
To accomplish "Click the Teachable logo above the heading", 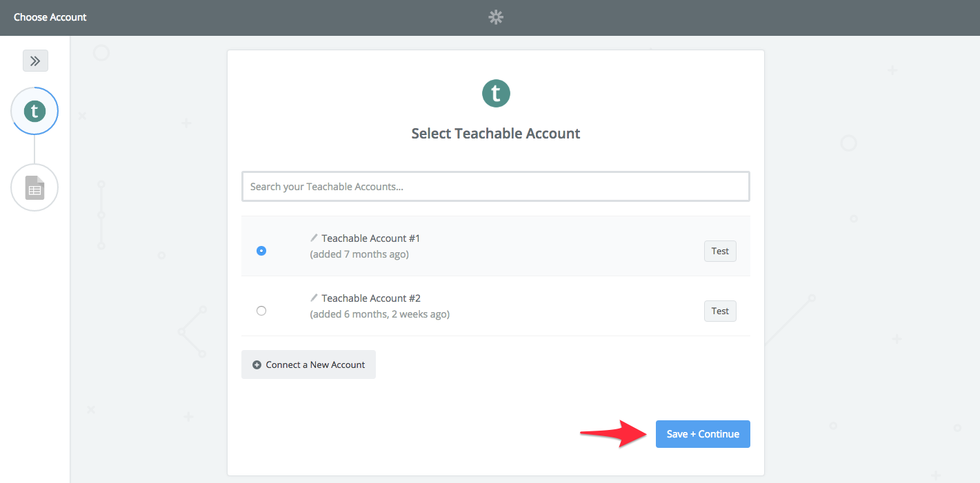I will [496, 93].
